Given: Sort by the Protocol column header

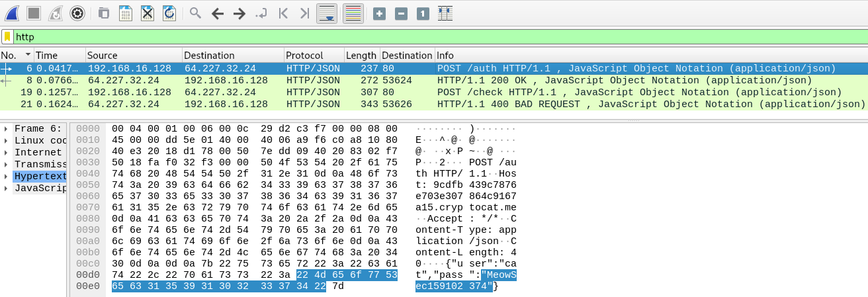Looking at the screenshot, I should click(314, 56).
